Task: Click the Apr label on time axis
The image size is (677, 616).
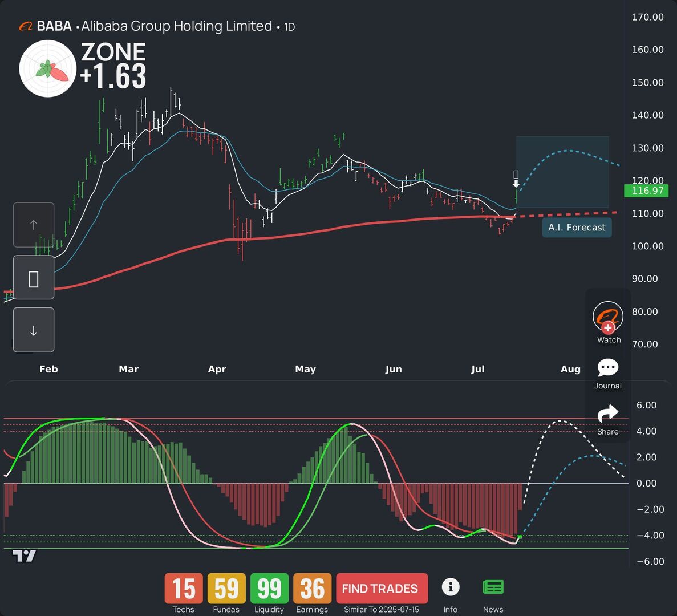Action: 217,369
